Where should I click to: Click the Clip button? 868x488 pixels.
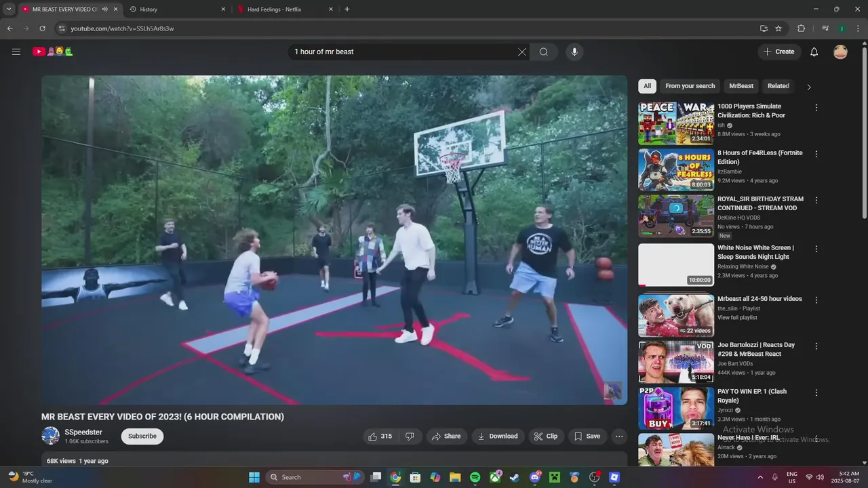click(546, 436)
